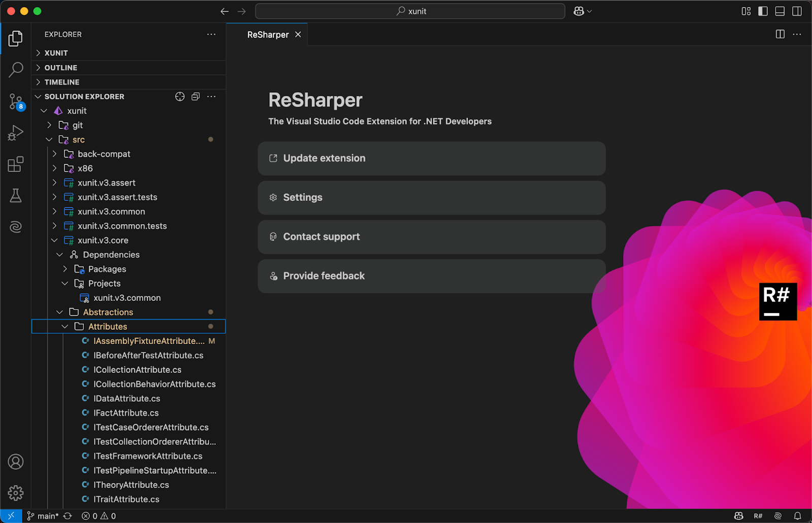Expand the Packages folder

click(x=65, y=269)
